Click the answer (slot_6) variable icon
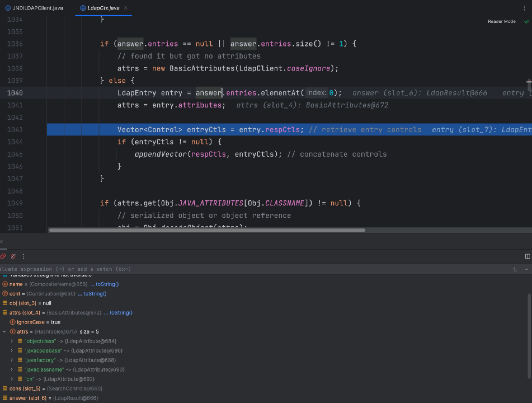The height and width of the screenshot is (403, 532). tap(5, 398)
